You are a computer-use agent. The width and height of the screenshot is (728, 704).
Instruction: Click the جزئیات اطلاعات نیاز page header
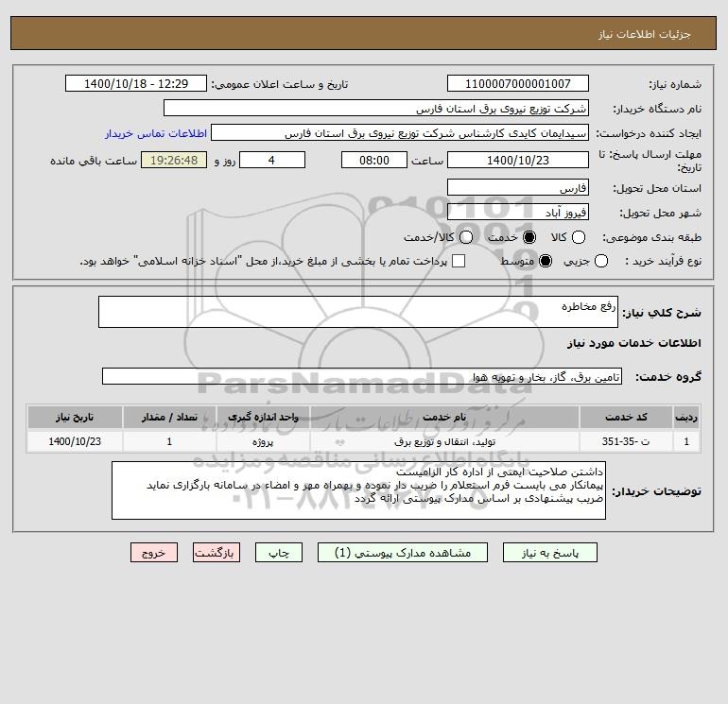pyautogui.click(x=645, y=34)
